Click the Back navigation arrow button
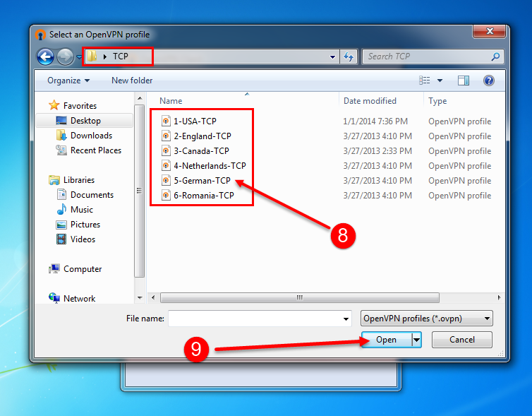This screenshot has width=532, height=416. coord(46,57)
